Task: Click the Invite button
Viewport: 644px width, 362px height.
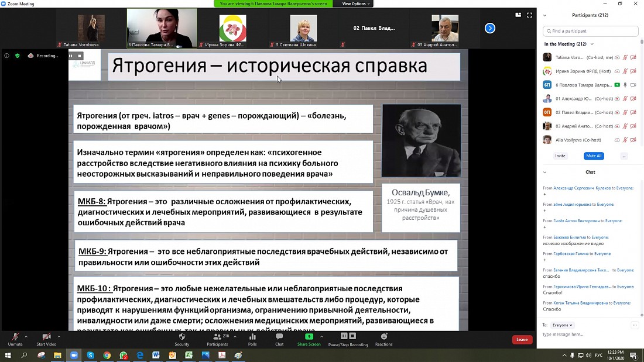Action: [x=560, y=156]
